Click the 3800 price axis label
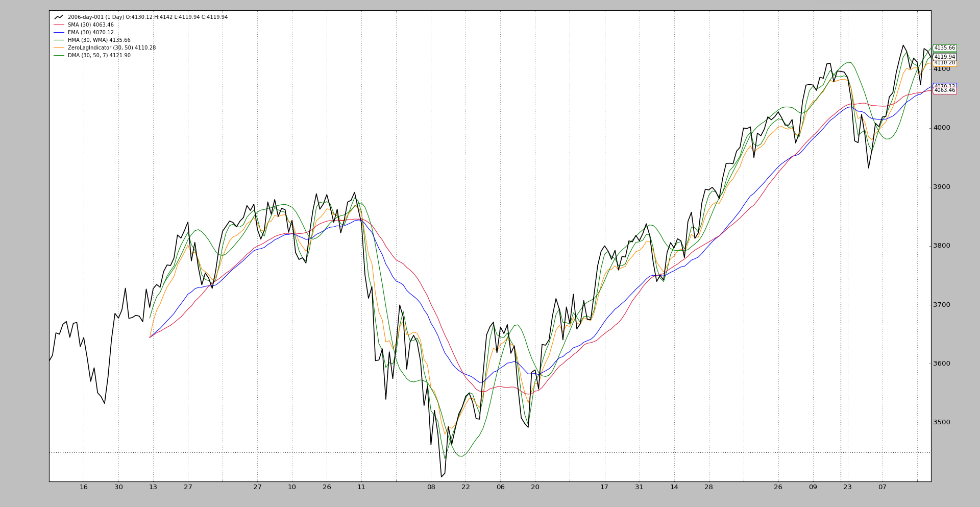The image size is (980, 507). click(942, 246)
